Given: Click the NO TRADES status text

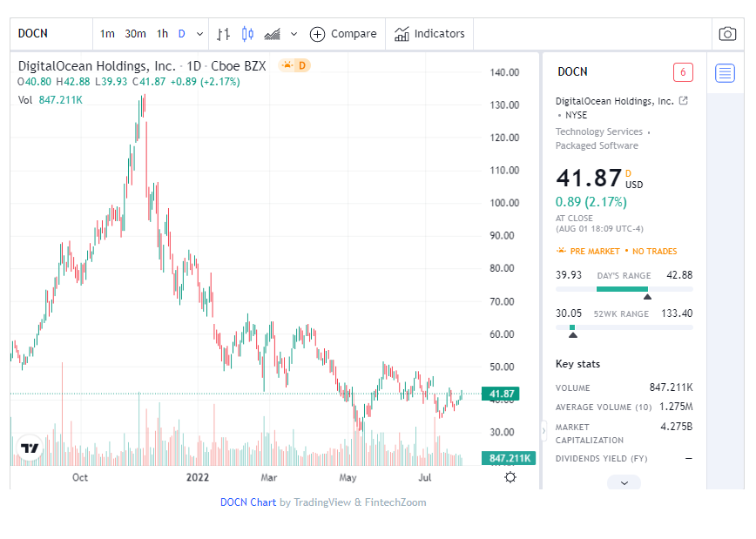Looking at the screenshot, I should 654,251.
